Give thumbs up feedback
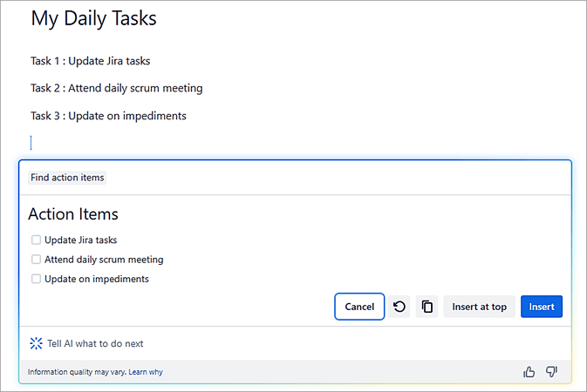Image resolution: width=587 pixels, height=392 pixels. 529,372
